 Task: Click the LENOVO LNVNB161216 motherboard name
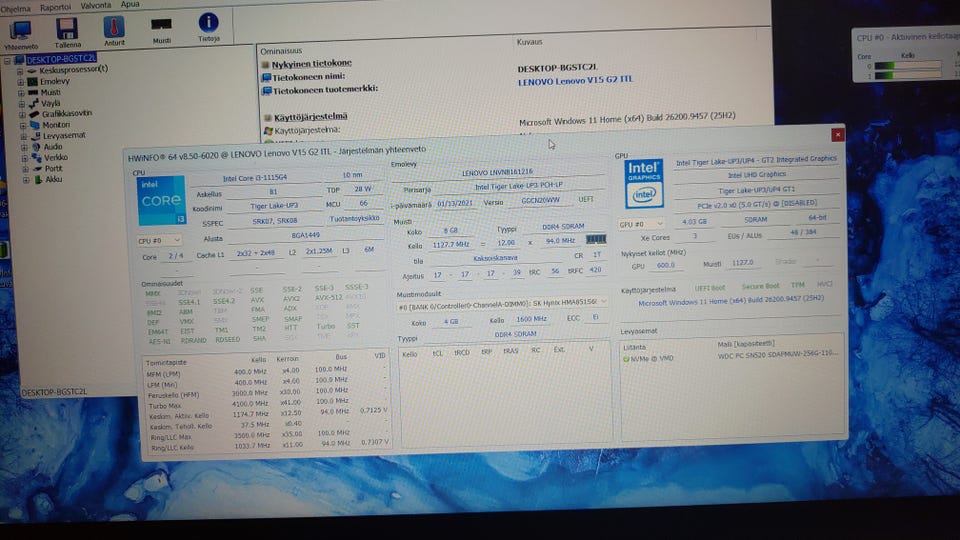(x=497, y=173)
